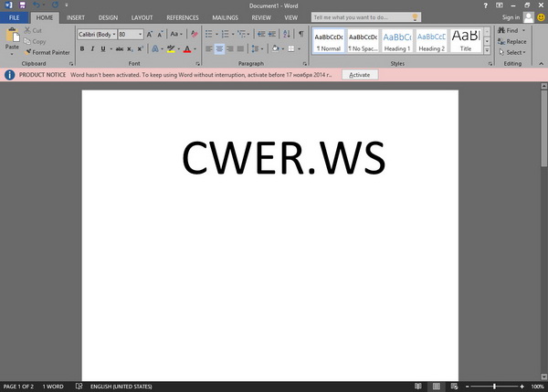Image resolution: width=548 pixels, height=392 pixels.
Task: Toggle Strikethrough formatting
Action: click(120, 49)
